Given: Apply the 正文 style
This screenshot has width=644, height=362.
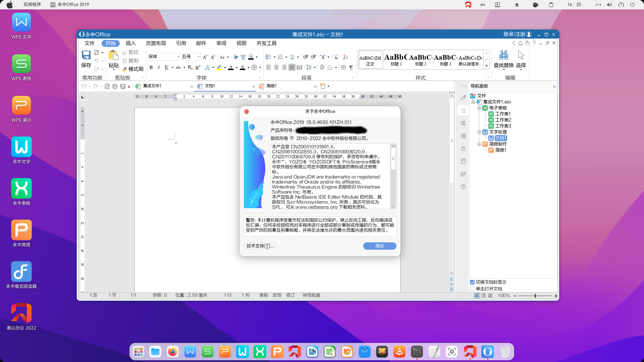Looking at the screenshot, I should [370, 60].
